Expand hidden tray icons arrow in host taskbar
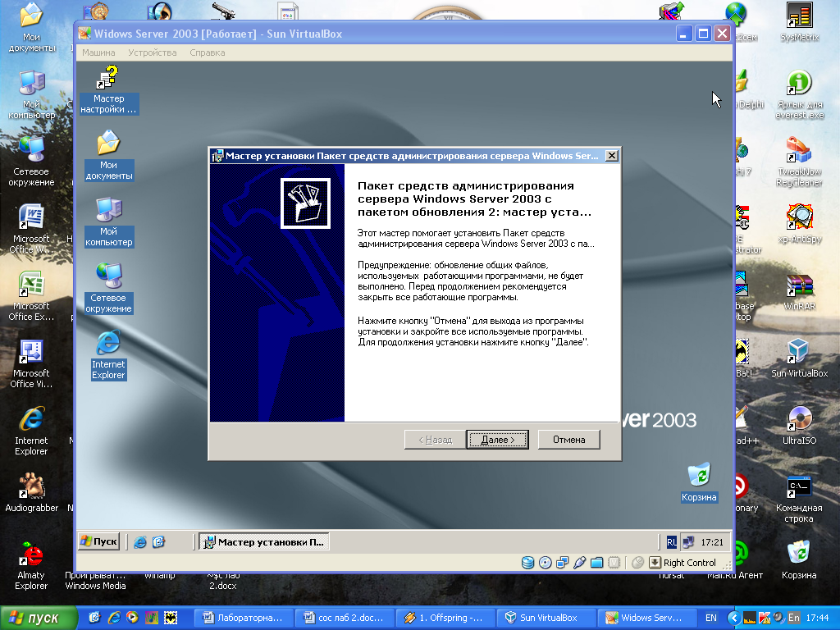Image resolution: width=840 pixels, height=630 pixels. point(734,618)
